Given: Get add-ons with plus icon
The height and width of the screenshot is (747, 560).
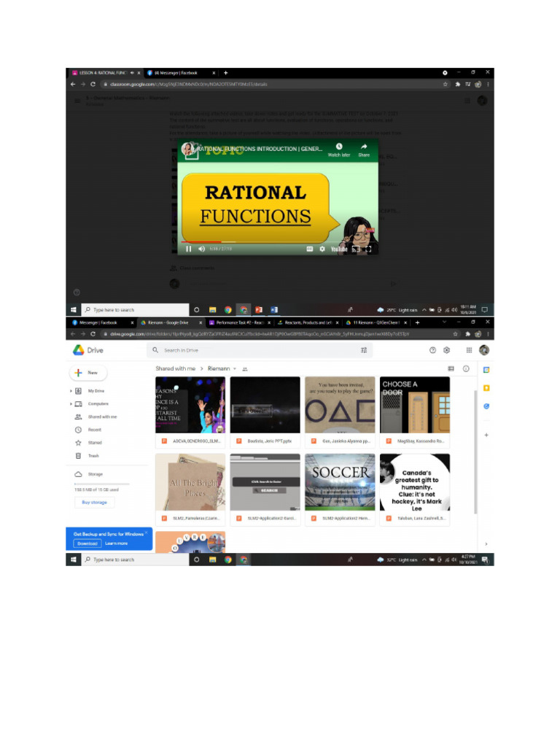Looking at the screenshot, I should pos(486,435).
